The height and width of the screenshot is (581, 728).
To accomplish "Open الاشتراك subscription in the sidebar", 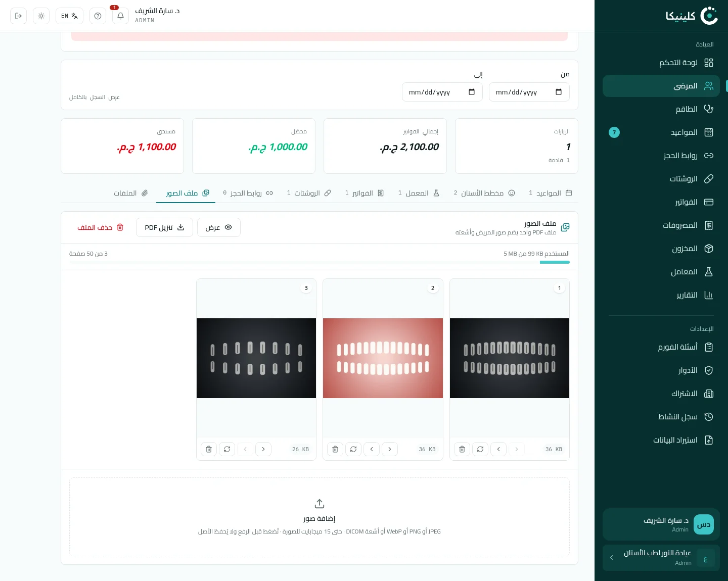I will pos(661,394).
